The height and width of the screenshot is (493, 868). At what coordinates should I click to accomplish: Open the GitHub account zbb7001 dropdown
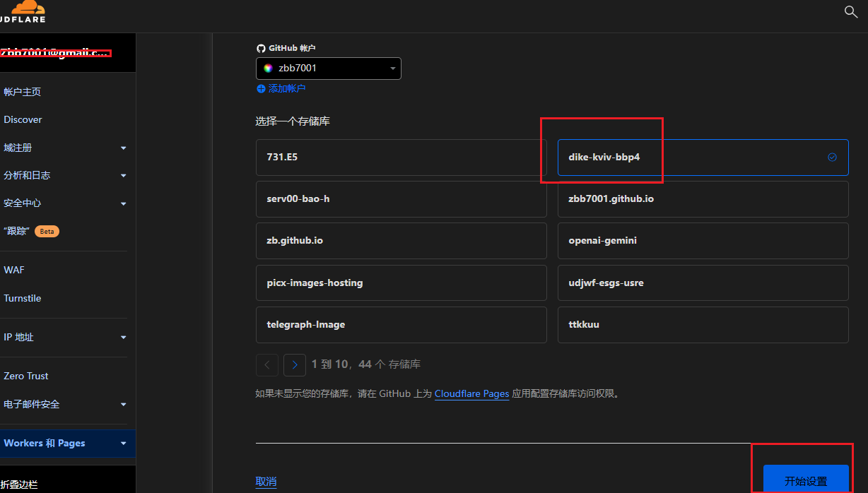tap(329, 69)
